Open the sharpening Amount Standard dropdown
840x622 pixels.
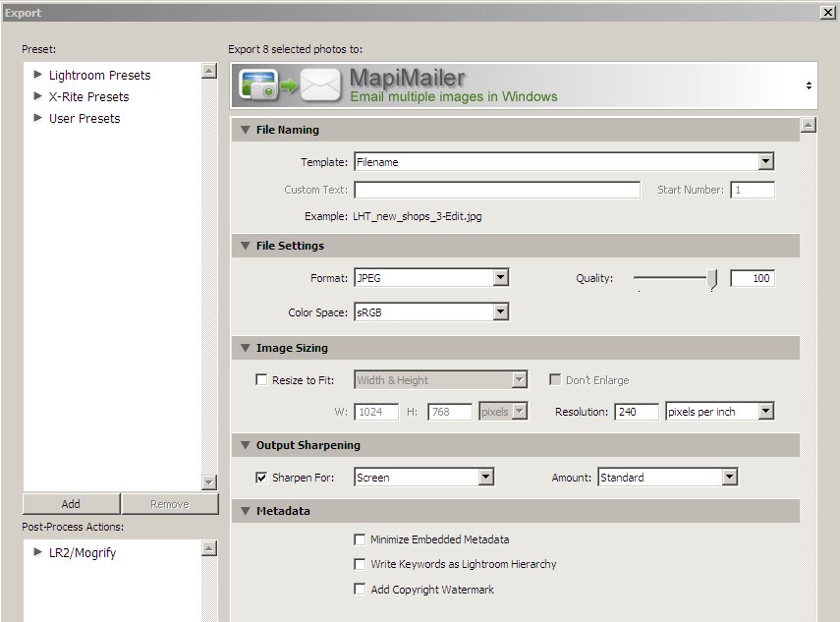point(667,478)
